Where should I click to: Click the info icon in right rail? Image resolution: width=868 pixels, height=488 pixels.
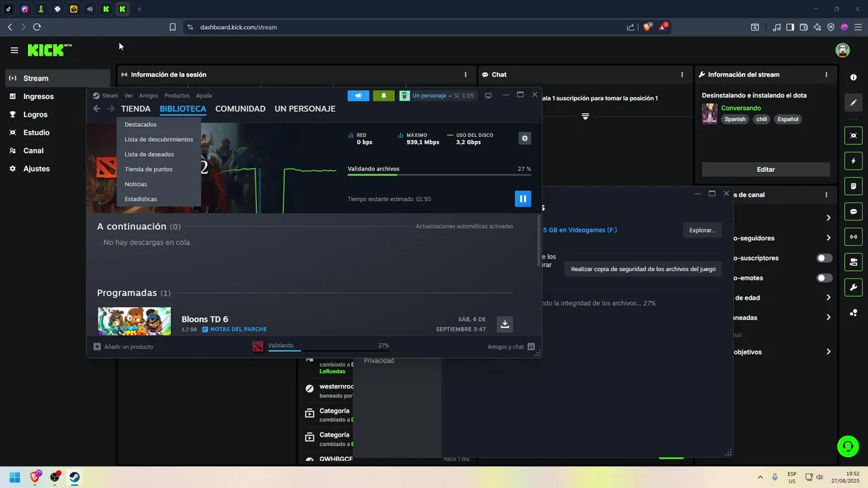[x=853, y=77]
